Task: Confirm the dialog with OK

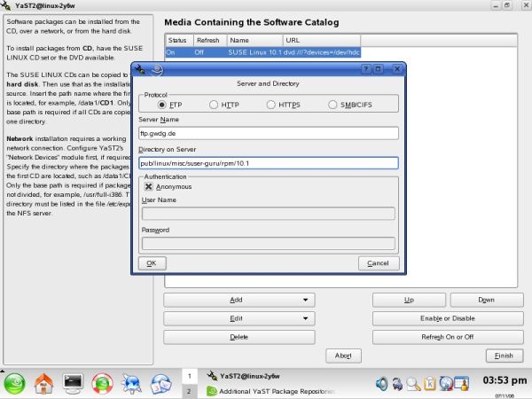Action: click(x=152, y=263)
